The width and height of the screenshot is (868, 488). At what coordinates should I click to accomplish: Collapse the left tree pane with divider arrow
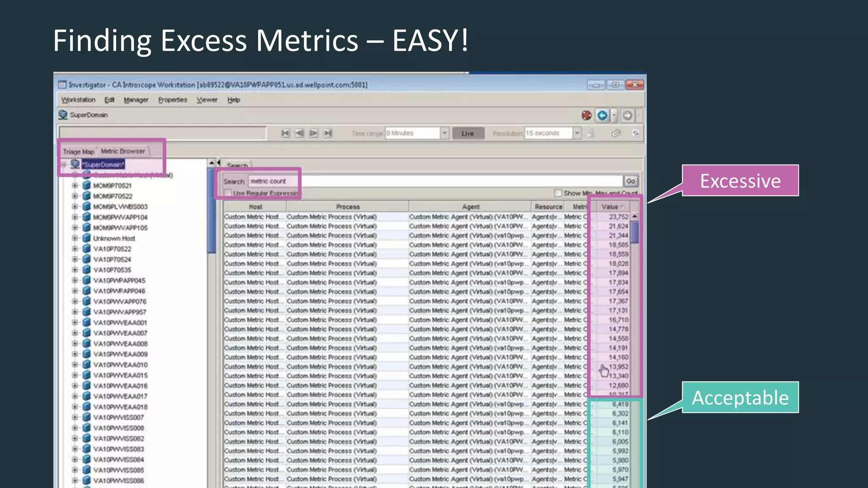coord(219,163)
